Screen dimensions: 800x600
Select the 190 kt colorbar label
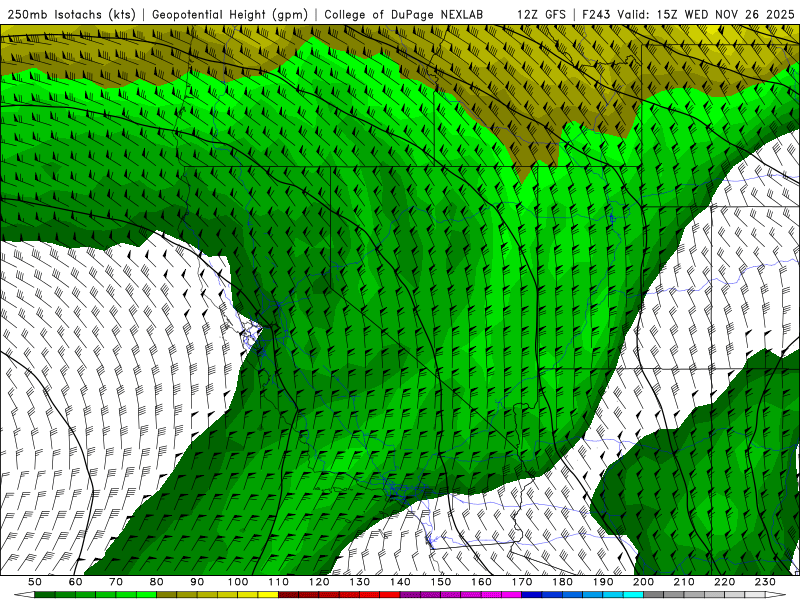pos(603,582)
